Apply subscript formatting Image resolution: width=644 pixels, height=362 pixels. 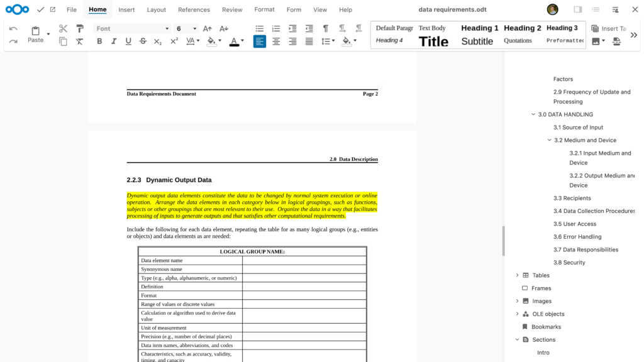click(x=158, y=41)
